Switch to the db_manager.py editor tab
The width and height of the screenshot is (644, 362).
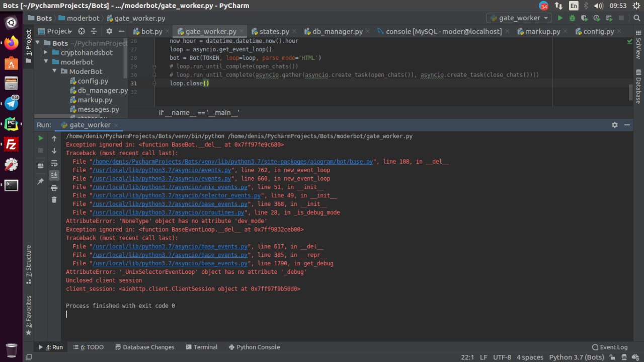[337, 31]
